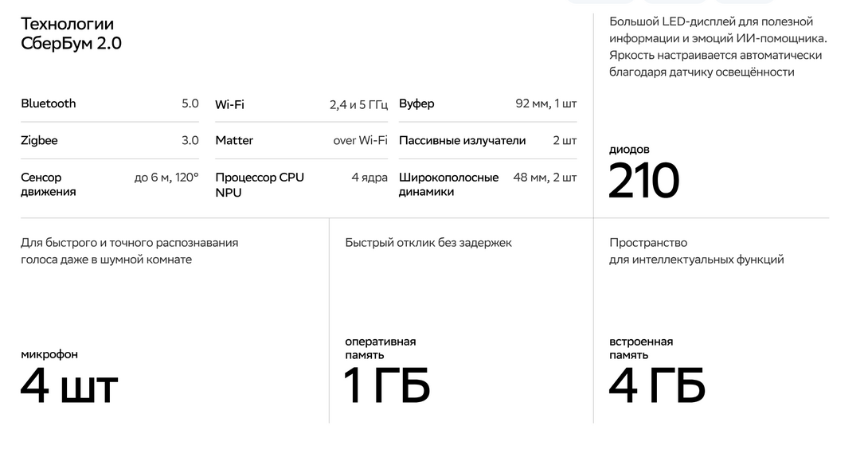The image size is (868, 457).
Task: Click the "4 шт" microphone count
Action: click(x=69, y=385)
